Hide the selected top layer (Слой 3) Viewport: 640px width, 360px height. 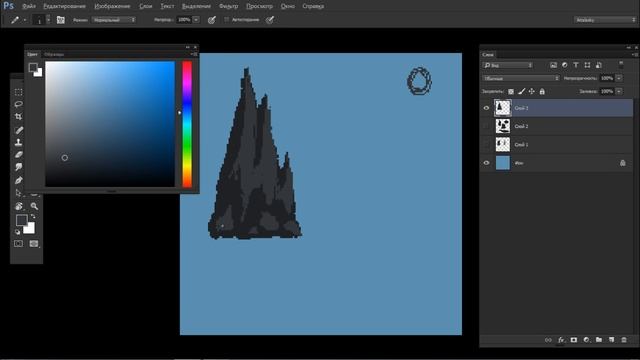486,108
